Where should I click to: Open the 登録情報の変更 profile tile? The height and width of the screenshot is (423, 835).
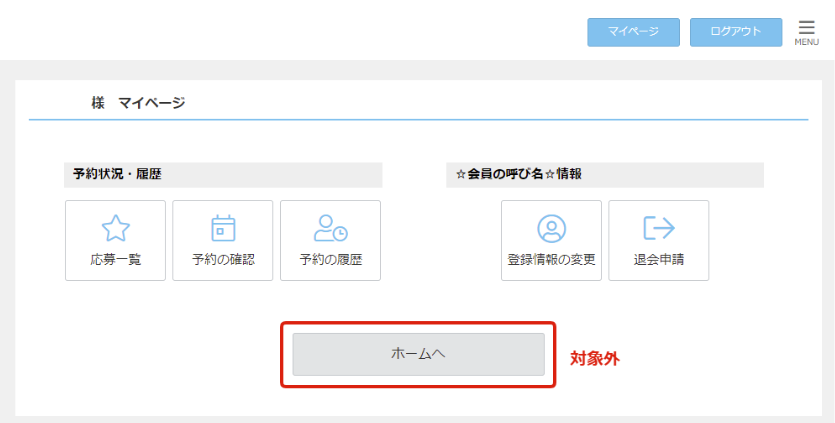(x=551, y=240)
